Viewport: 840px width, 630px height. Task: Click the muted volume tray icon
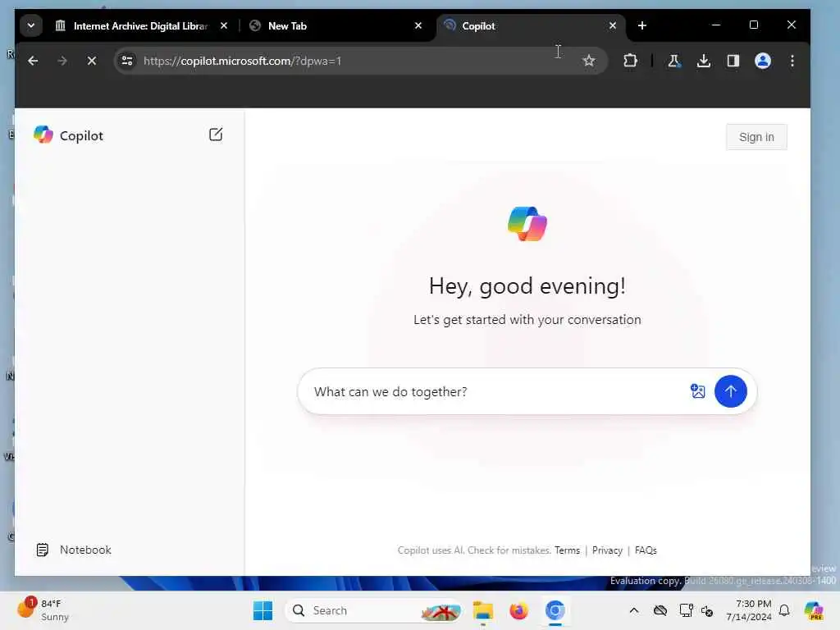click(707, 610)
